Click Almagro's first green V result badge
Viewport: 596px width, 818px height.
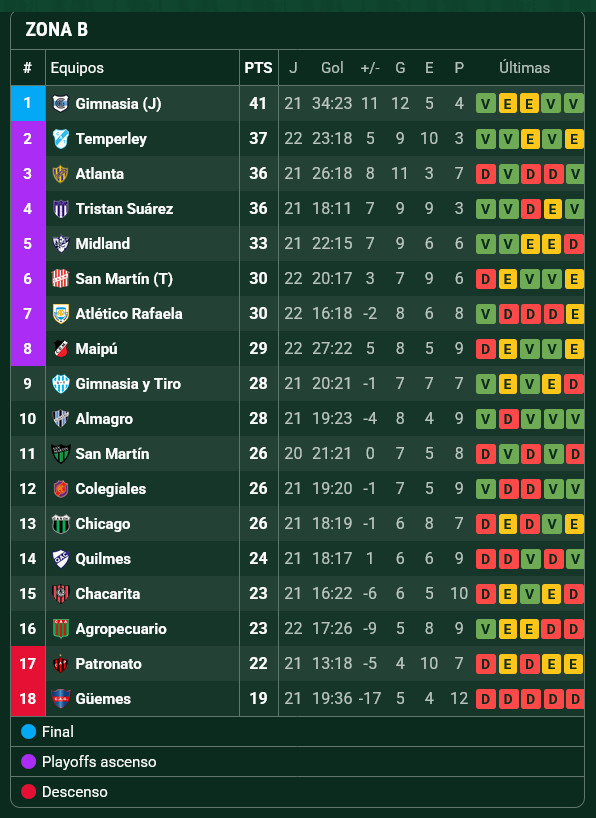point(486,419)
